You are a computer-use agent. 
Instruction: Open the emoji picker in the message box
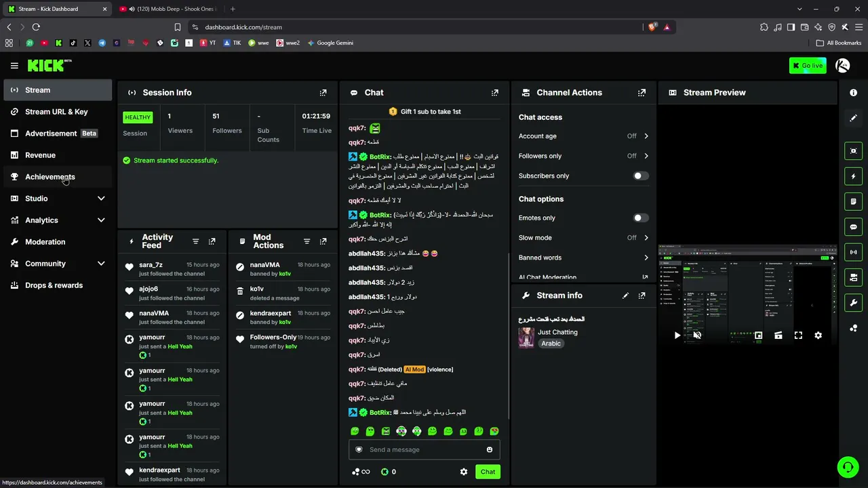coord(489,449)
